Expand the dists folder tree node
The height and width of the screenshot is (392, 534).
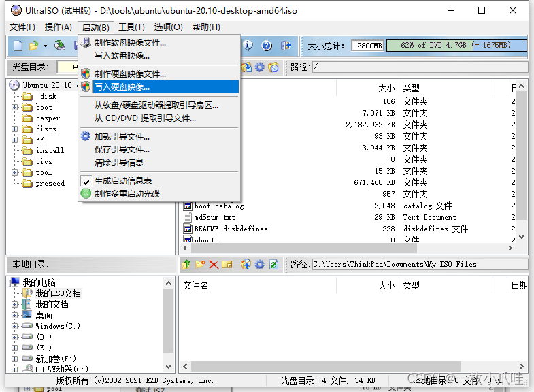[15, 129]
